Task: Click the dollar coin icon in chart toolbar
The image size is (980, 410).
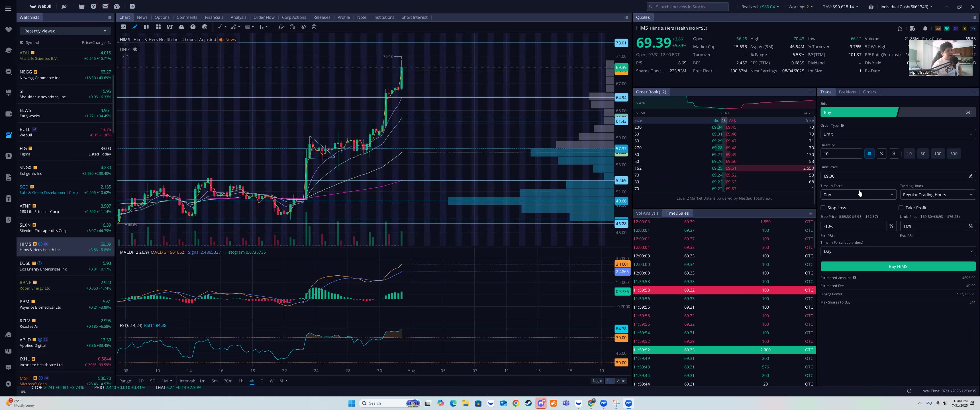Action: pyautogui.click(x=193, y=27)
